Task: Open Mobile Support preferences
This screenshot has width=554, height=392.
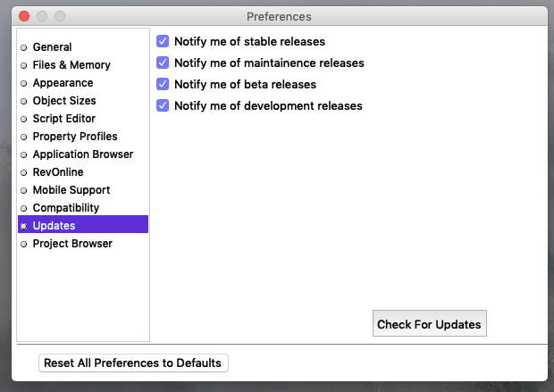Action: coord(71,190)
